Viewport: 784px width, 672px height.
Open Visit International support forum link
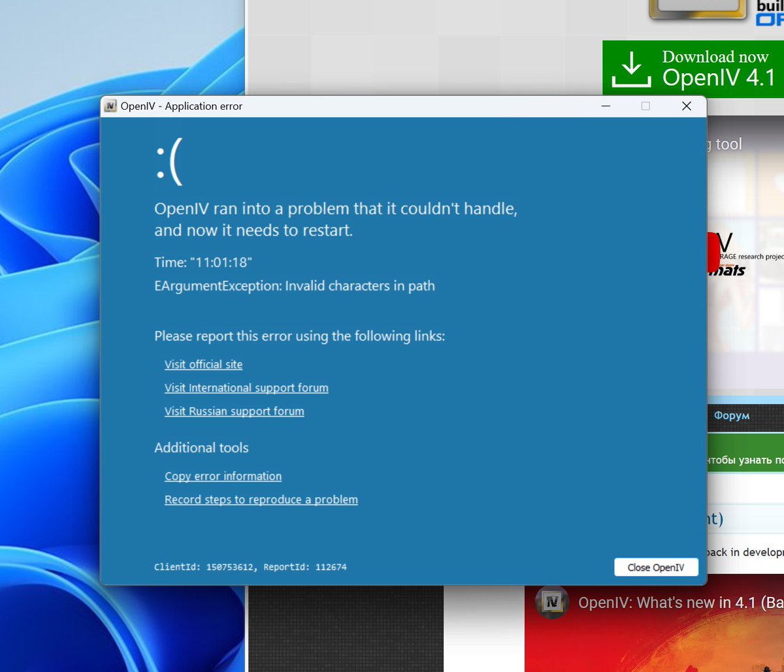[246, 388]
